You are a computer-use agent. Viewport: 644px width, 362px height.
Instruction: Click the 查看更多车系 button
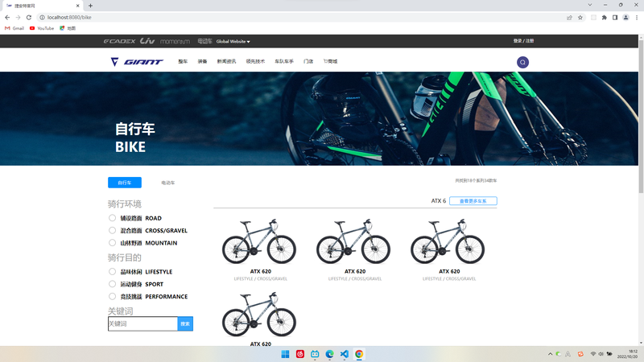point(473,201)
